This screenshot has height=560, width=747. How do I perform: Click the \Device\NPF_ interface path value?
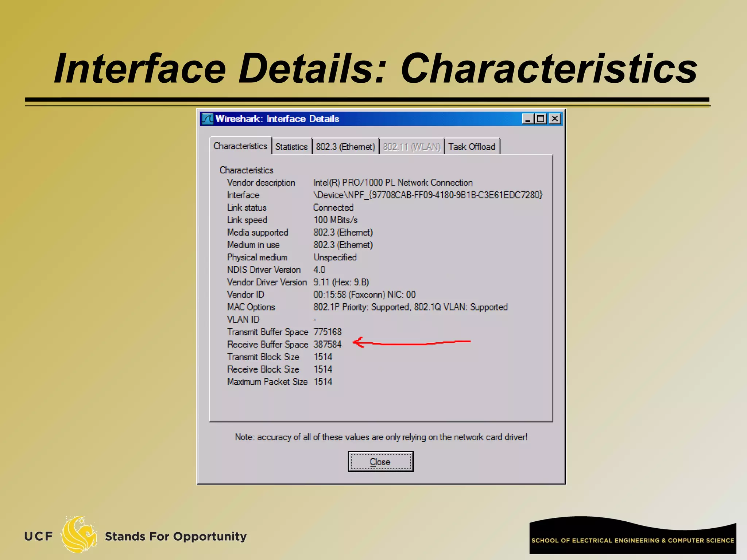tap(428, 195)
